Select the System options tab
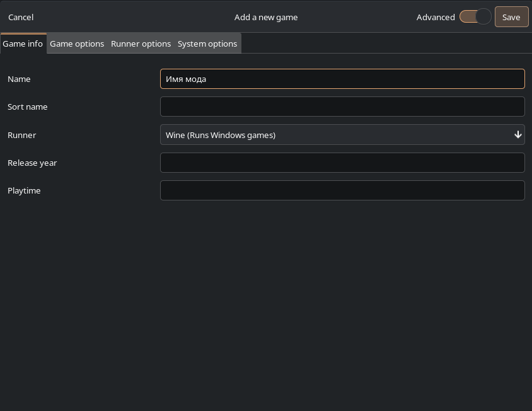Screen dimensions: 532x411 click(x=207, y=43)
